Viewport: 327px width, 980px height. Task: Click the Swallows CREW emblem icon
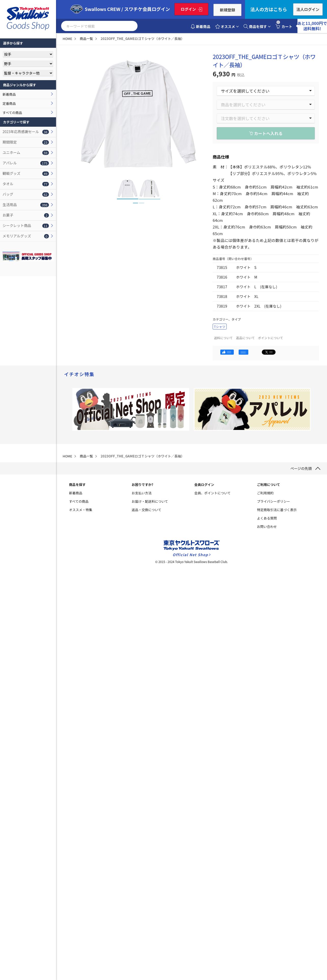point(76,9)
